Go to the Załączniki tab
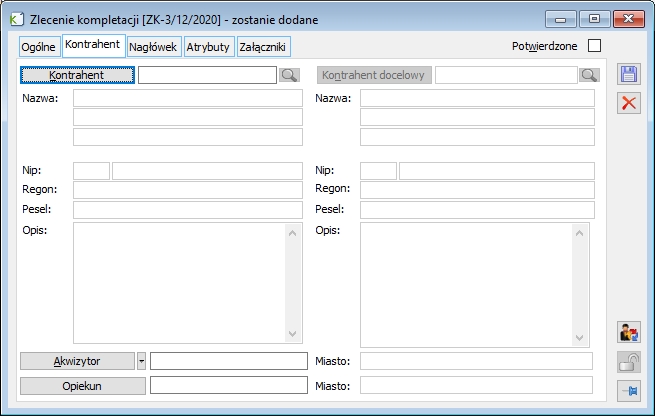The width and height of the screenshot is (655, 416). click(263, 47)
